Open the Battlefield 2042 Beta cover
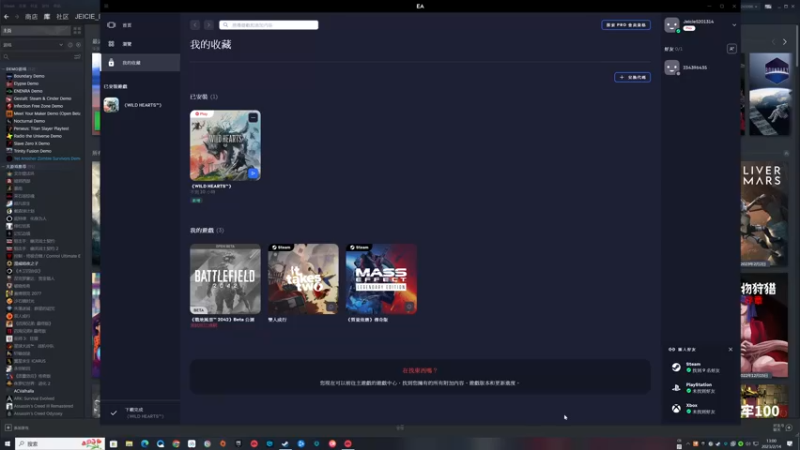Screen dimensions: 800x450 [x=225, y=279]
